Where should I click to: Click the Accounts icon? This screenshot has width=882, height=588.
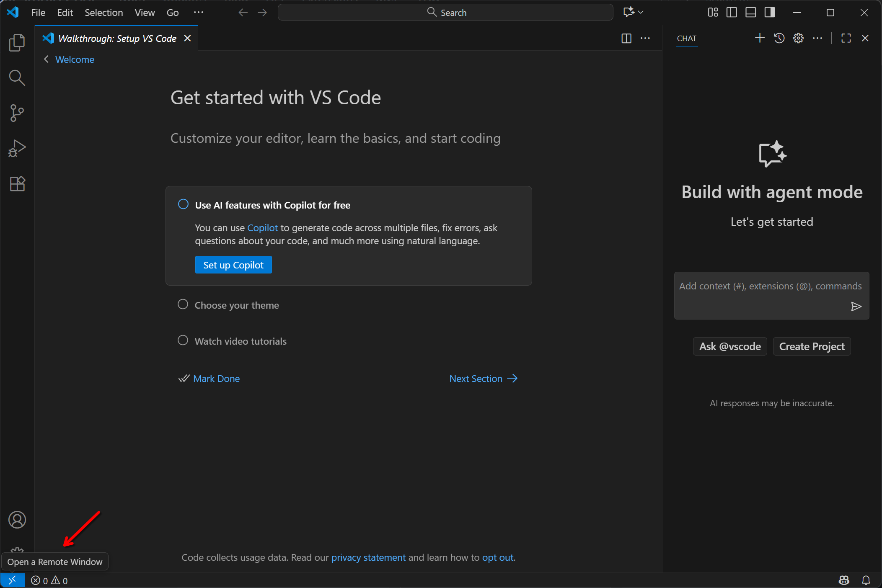click(x=17, y=520)
